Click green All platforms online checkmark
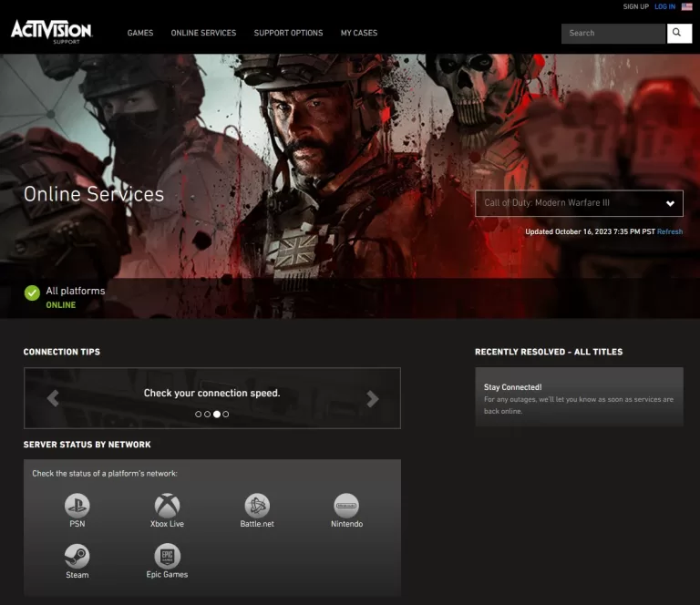Viewport: 700px width, 605px height. coord(32,293)
